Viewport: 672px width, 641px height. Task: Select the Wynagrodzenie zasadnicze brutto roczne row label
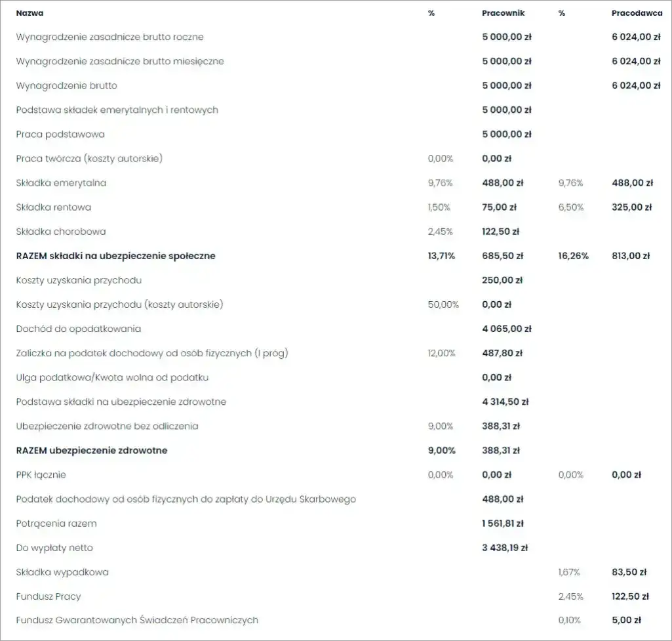[109, 37]
